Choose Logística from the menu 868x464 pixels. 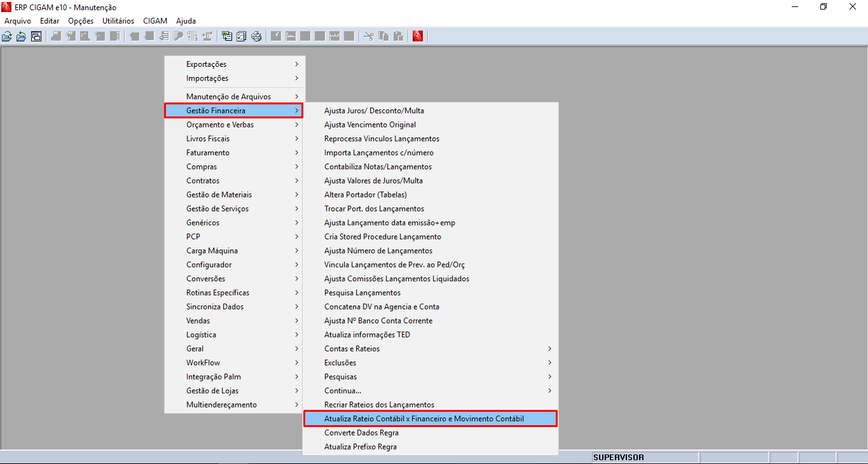235,335
